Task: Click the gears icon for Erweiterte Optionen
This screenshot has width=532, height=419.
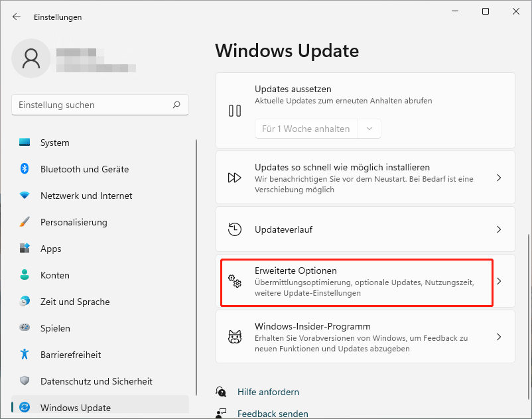Action: [234, 281]
